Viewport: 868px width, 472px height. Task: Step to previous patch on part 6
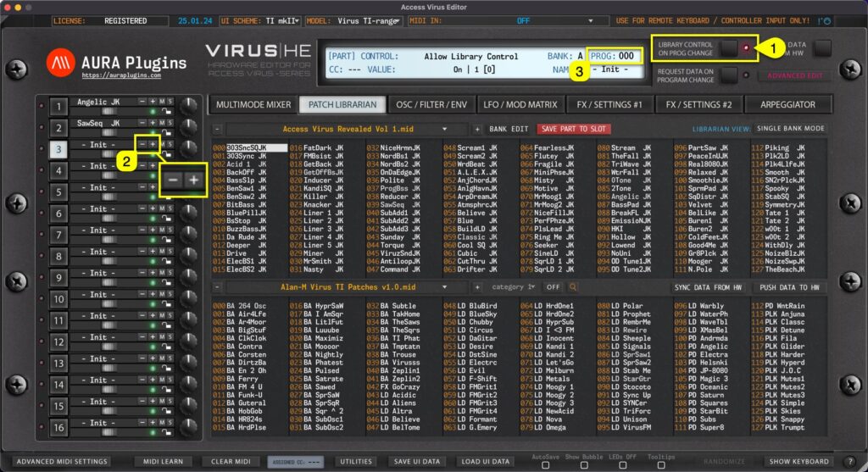[x=142, y=208]
